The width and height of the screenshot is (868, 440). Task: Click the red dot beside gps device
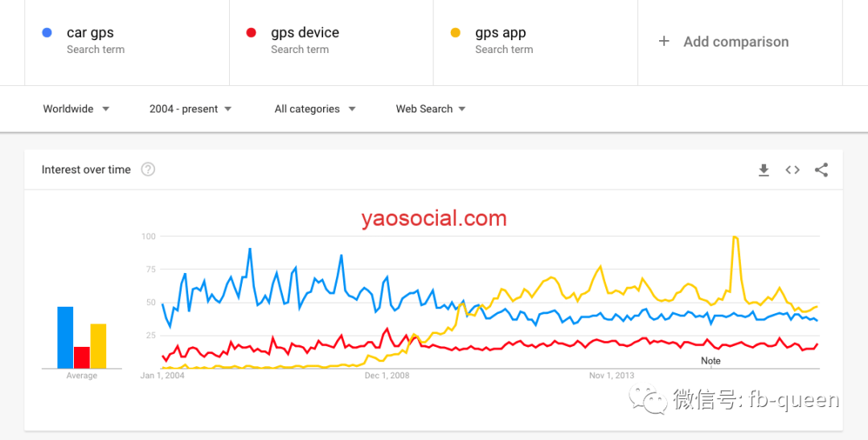coord(252,33)
